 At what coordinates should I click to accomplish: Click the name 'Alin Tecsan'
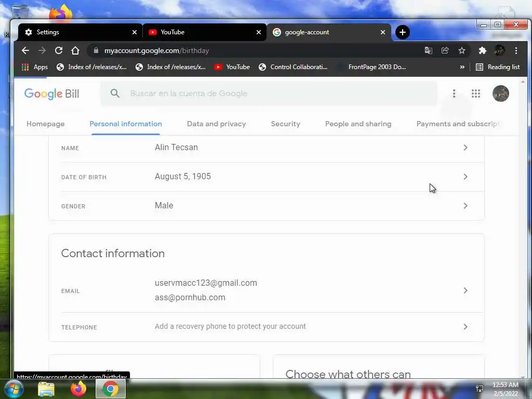click(x=176, y=147)
